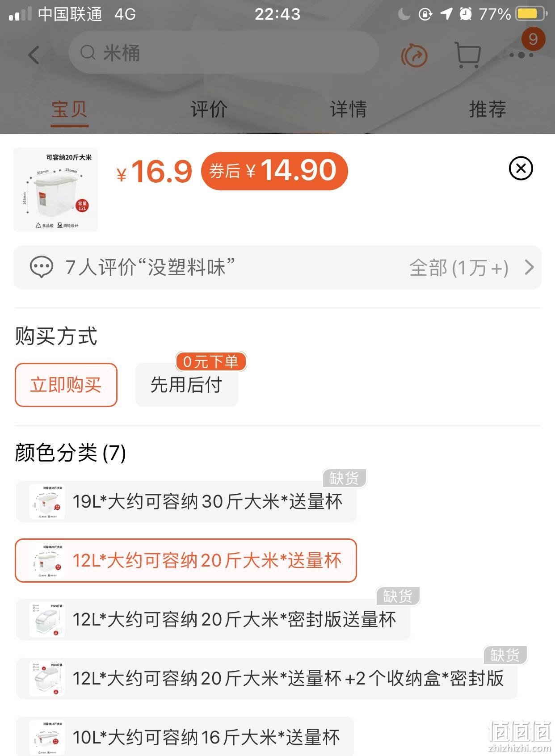
Task: Tap the search magnifier icon
Action: tap(88, 53)
